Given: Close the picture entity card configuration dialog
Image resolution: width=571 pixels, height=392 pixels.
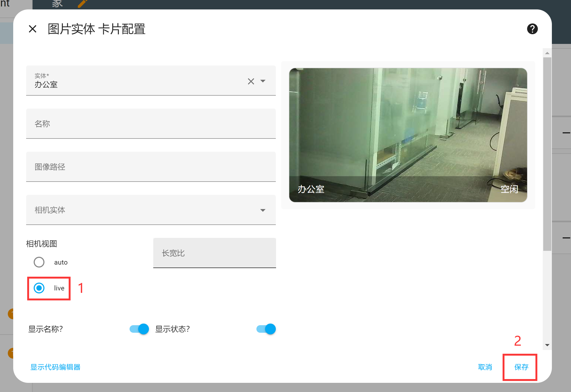Looking at the screenshot, I should pos(33,29).
